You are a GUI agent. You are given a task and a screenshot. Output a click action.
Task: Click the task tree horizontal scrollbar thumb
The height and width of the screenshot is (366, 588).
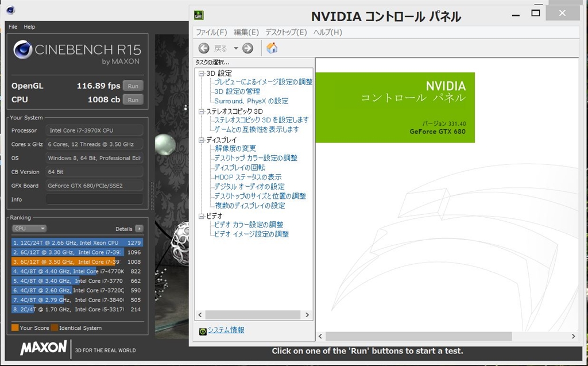point(253,315)
